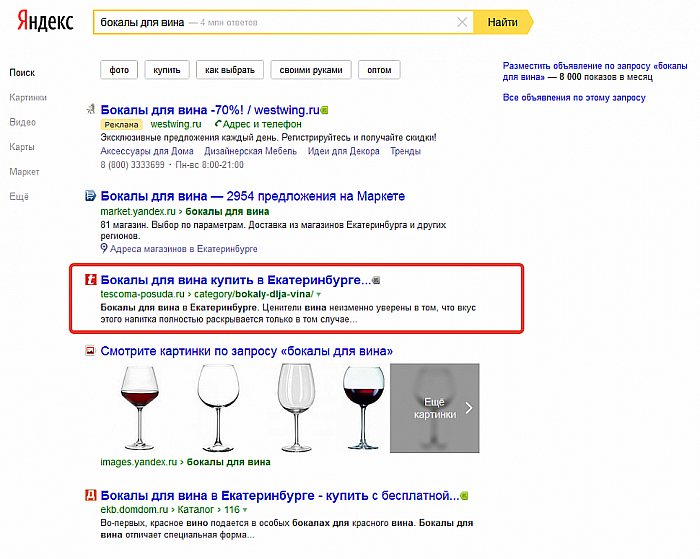Select the 'как выбрать' suggestion chip

pyautogui.click(x=230, y=70)
